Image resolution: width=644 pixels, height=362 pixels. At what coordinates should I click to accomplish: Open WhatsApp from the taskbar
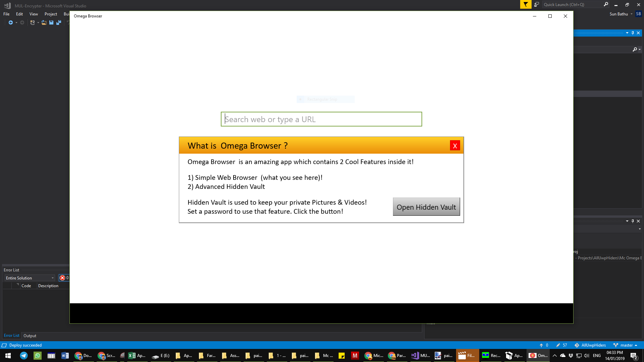tap(38, 356)
